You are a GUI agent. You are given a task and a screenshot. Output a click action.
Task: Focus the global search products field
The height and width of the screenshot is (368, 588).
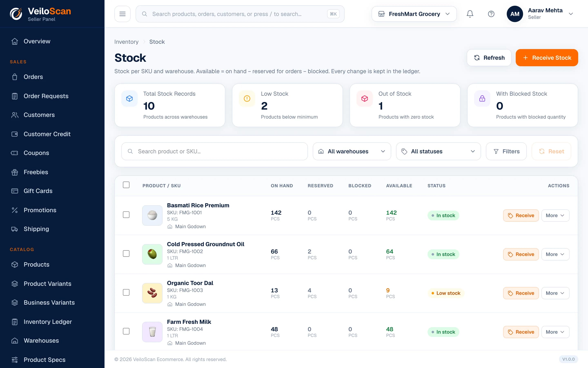pyautogui.click(x=240, y=14)
